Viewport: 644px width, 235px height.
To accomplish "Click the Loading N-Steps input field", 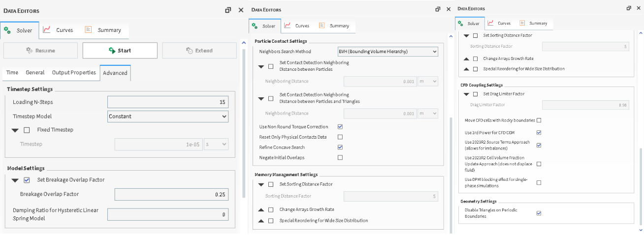I will (168, 102).
